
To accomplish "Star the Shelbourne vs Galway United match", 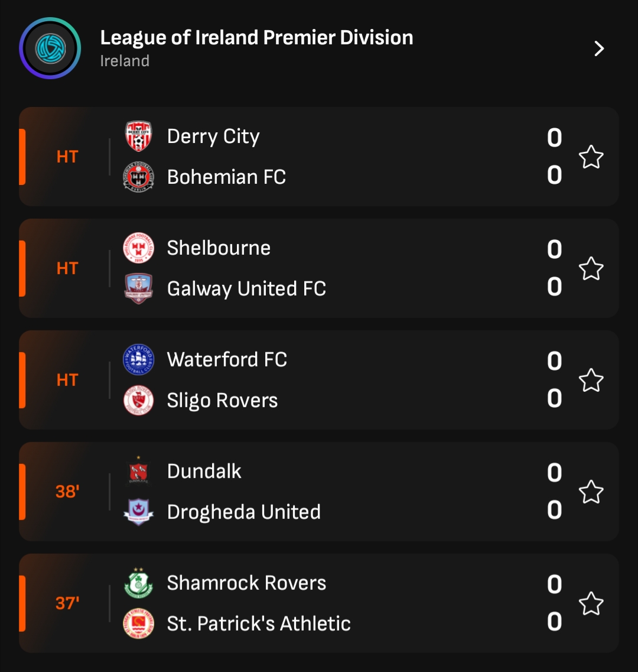I will [x=591, y=269].
